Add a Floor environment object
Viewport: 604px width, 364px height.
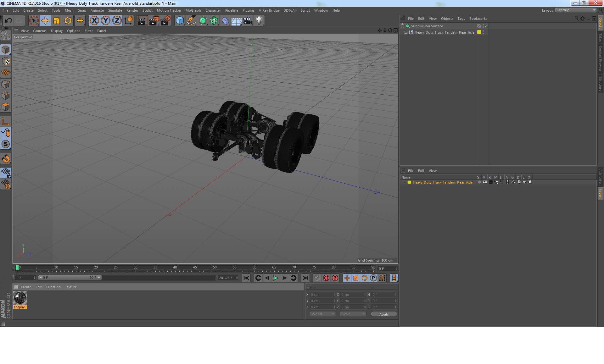point(236,21)
